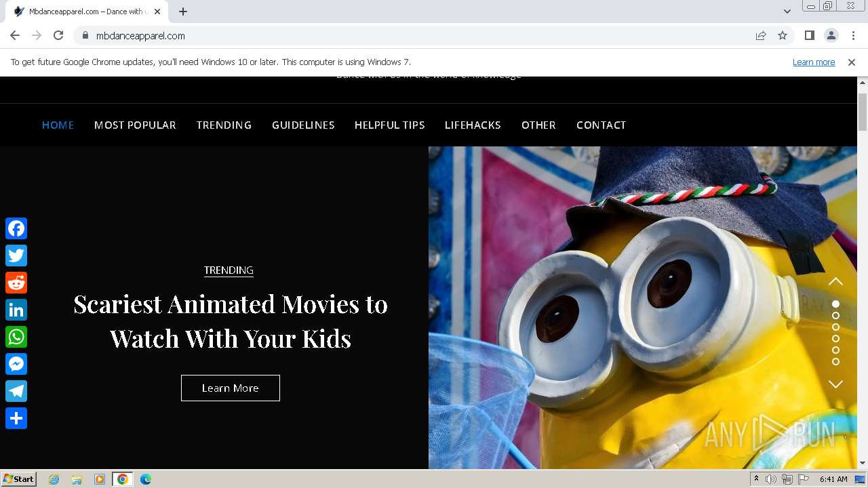Select sixth slider dot
This screenshot has width=868, height=488.
tap(835, 362)
